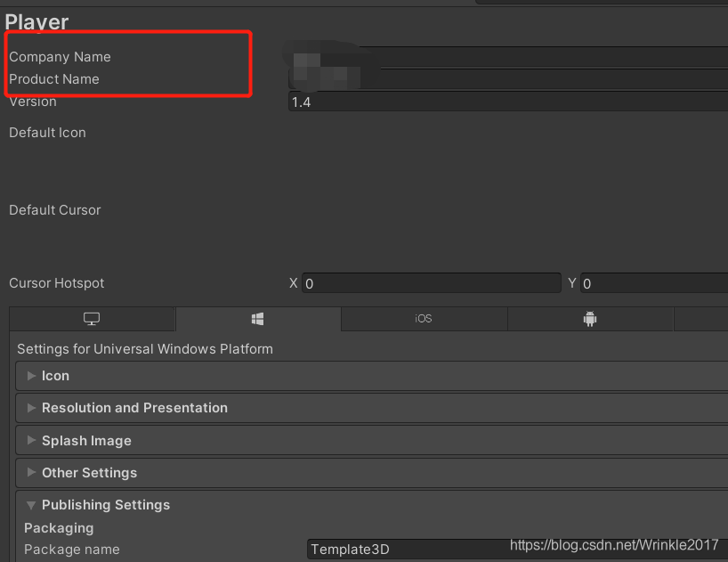Open the Android robot platform tab

click(x=590, y=319)
